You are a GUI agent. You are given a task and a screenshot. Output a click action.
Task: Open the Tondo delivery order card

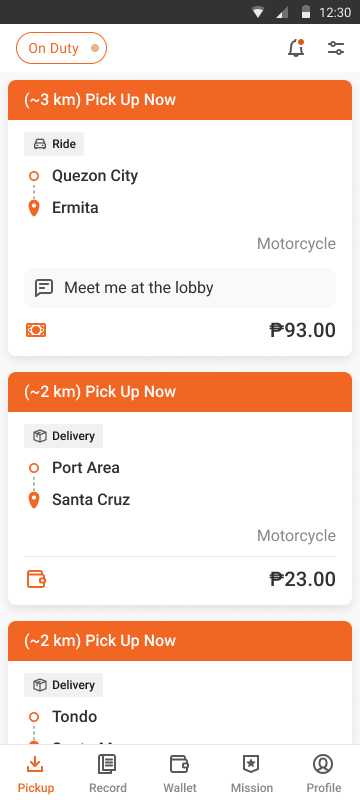pyautogui.click(x=180, y=683)
